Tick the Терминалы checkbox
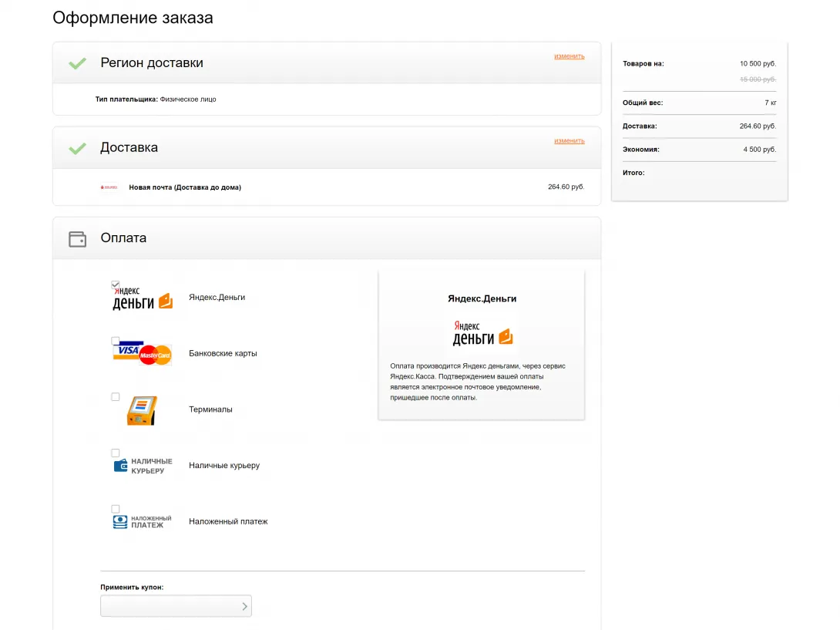The width and height of the screenshot is (840, 630). (115, 397)
